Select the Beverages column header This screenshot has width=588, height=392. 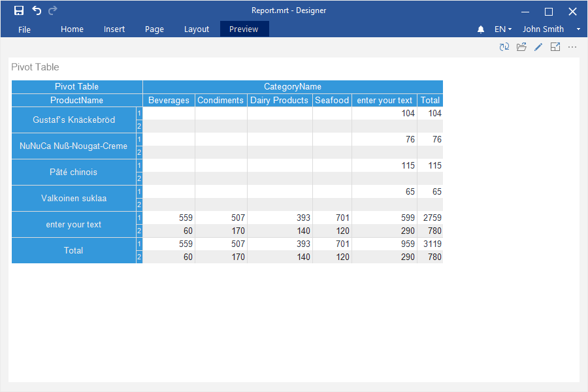[x=169, y=100]
